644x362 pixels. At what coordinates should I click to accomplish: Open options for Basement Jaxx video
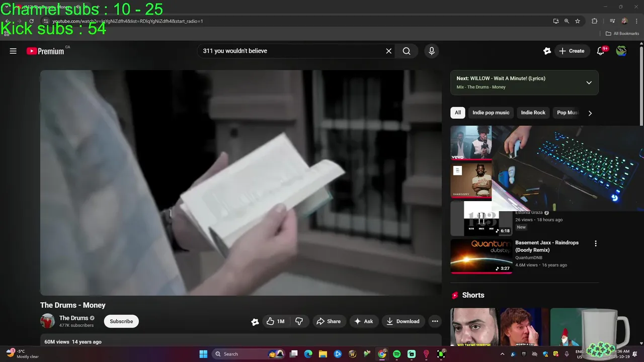pos(596,243)
